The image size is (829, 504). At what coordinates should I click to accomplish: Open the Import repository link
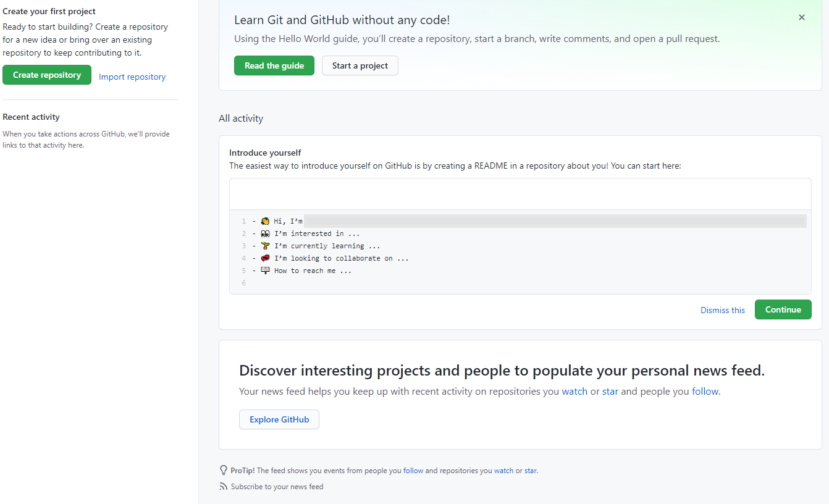[x=132, y=77]
